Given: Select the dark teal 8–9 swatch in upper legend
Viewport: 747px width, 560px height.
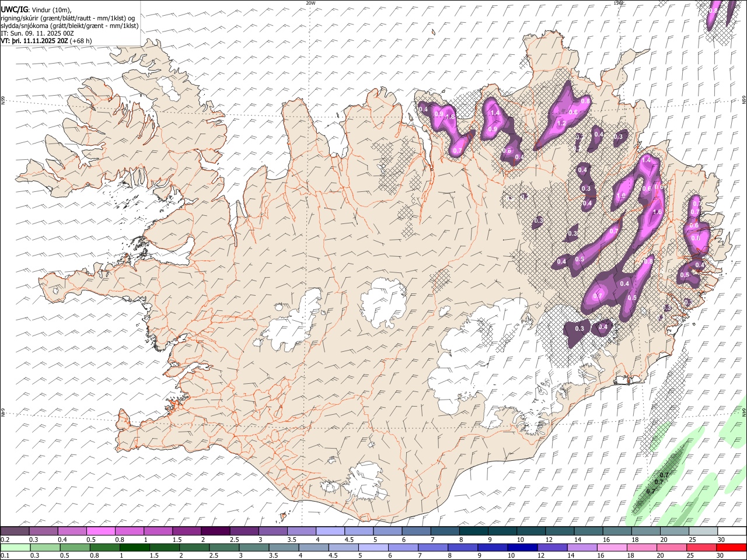Looking at the screenshot, I should [474, 531].
